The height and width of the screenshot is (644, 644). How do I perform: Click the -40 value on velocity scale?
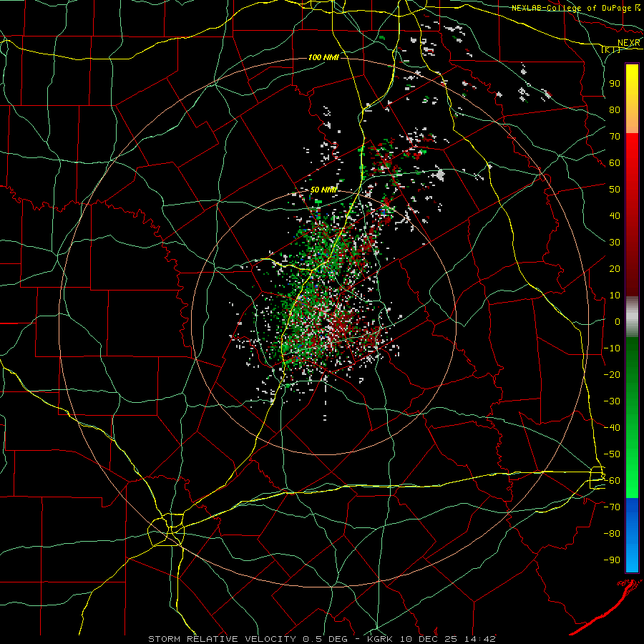click(x=612, y=428)
